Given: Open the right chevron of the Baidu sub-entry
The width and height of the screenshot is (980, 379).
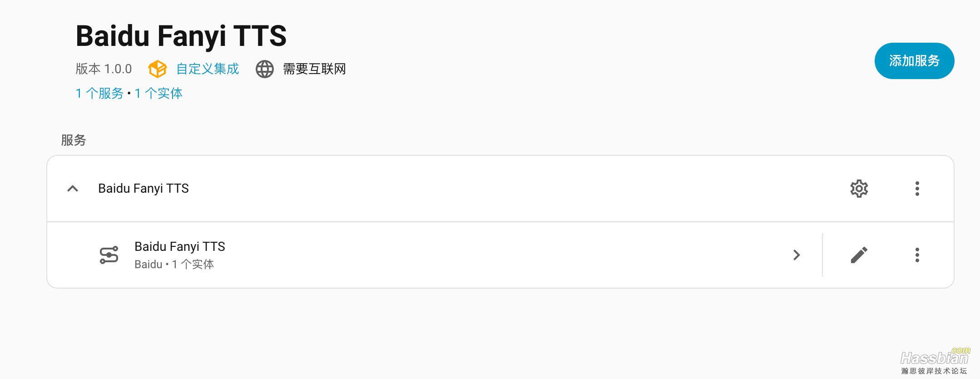Looking at the screenshot, I should (797, 255).
